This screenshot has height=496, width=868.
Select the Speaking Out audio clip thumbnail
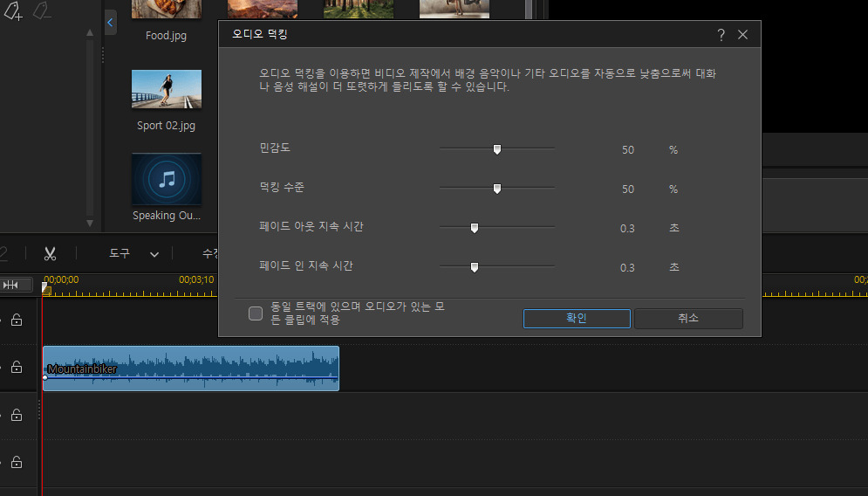pos(166,179)
